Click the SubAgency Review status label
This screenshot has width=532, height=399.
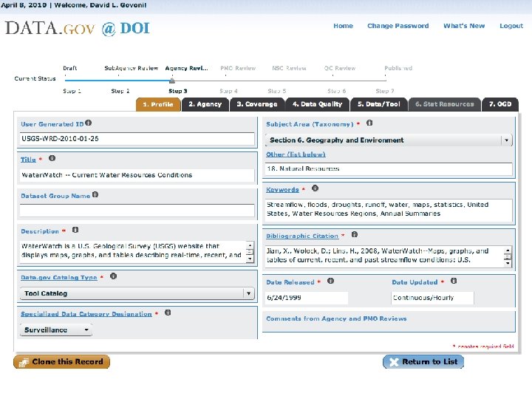coord(132,68)
